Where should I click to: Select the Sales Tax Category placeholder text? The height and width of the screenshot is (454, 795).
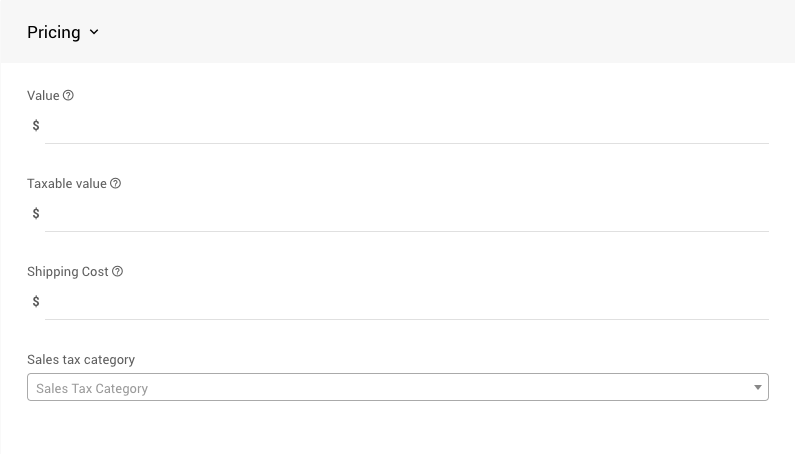coord(92,388)
